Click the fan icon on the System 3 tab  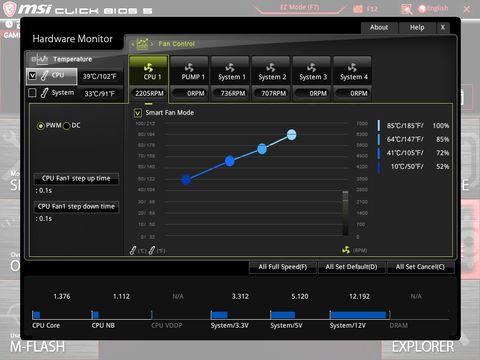pyautogui.click(x=311, y=68)
